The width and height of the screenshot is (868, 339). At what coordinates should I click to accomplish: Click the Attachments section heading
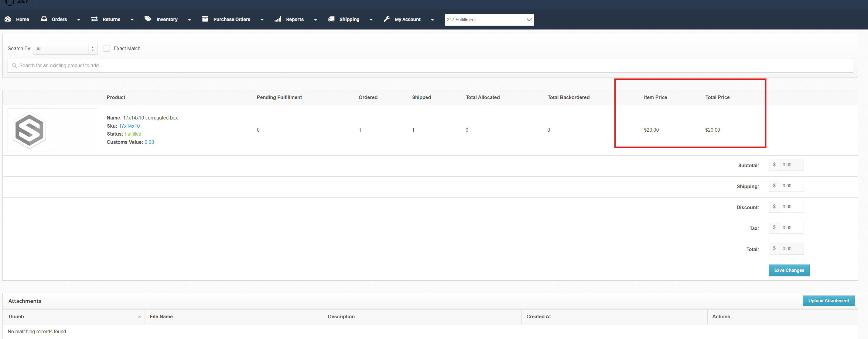25,301
